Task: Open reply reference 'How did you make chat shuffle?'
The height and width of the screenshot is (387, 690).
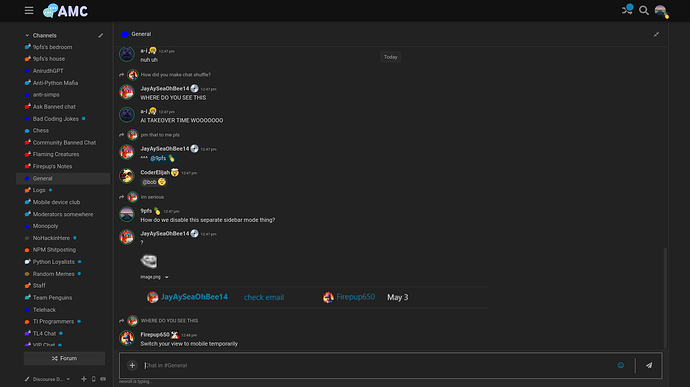Action: click(176, 75)
